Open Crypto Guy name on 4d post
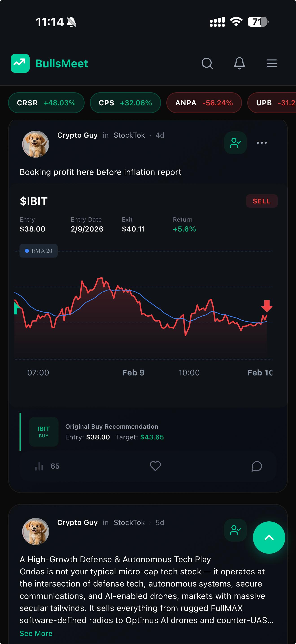Image resolution: width=296 pixels, height=644 pixels. 77,135
